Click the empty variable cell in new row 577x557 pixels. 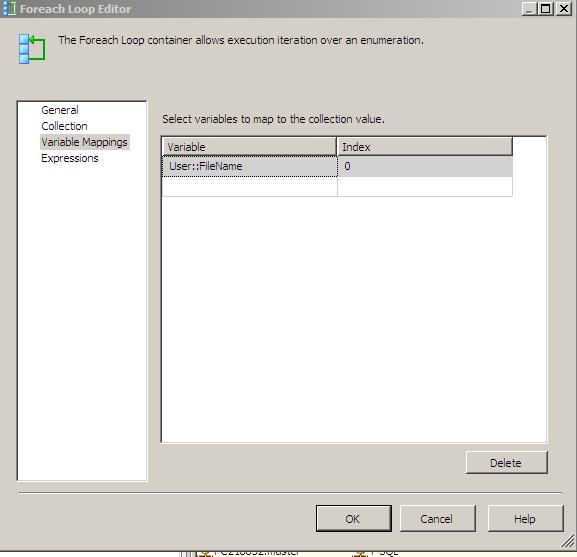click(x=249, y=187)
